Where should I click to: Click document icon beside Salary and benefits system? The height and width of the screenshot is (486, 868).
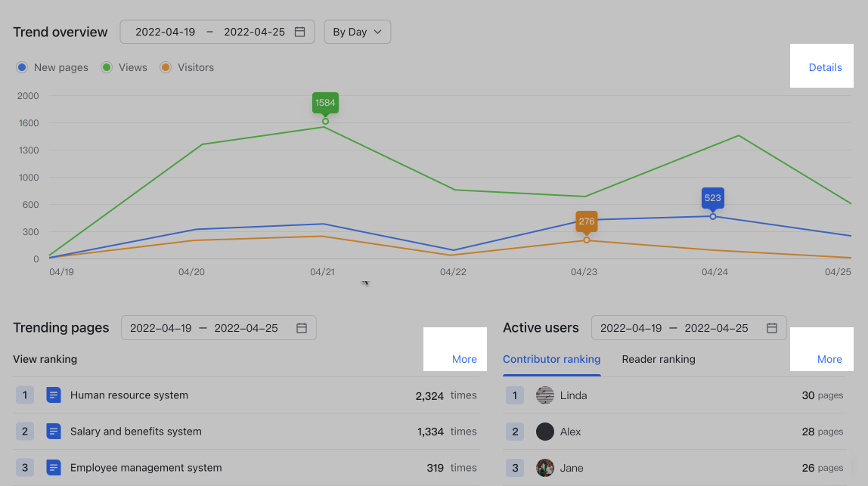53,432
